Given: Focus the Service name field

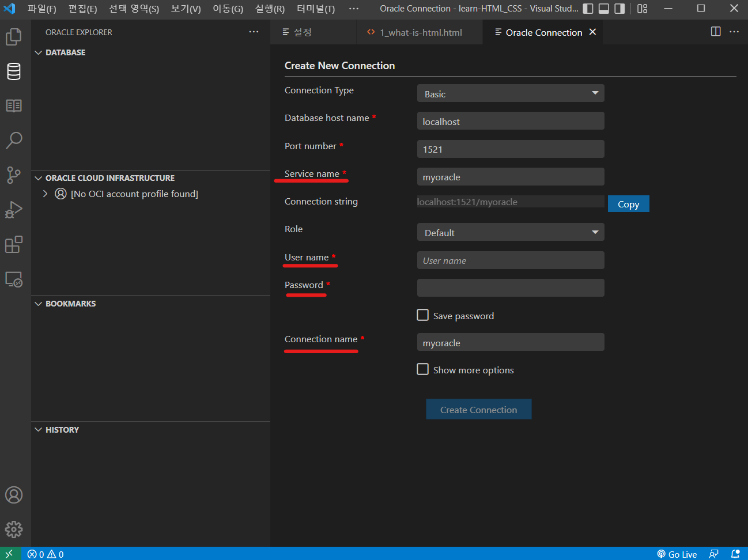Looking at the screenshot, I should (511, 176).
